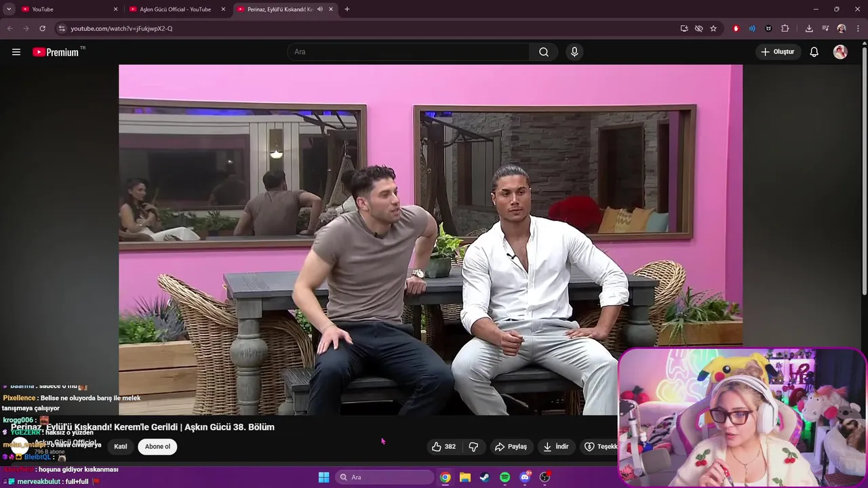This screenshot has height=488, width=868.
Task: Open YouTube account avatar menu
Action: click(x=840, y=52)
